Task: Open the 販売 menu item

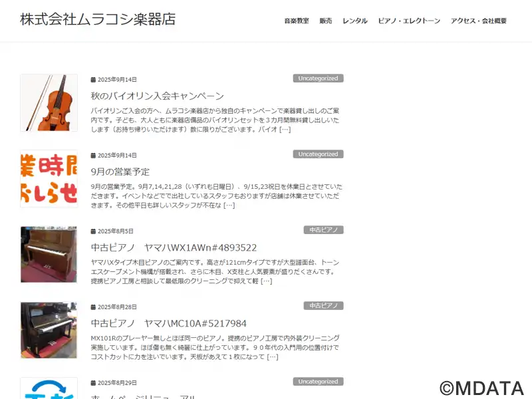Action: 326,21
